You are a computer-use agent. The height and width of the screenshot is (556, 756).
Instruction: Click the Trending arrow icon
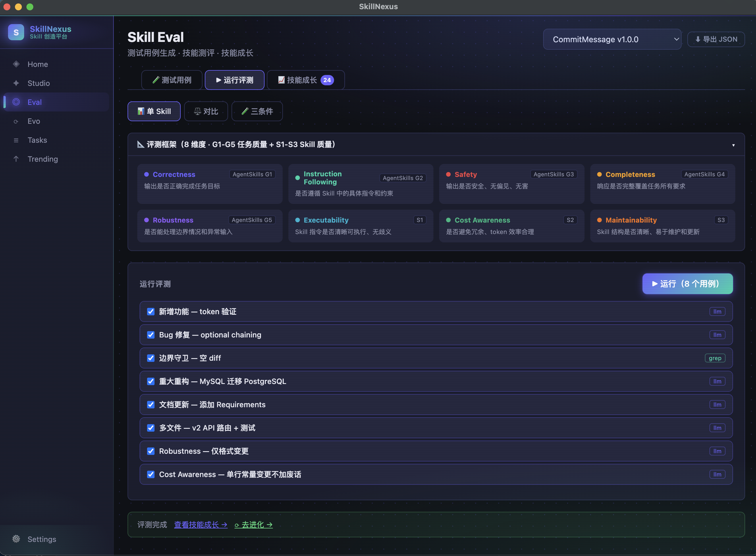click(16, 159)
